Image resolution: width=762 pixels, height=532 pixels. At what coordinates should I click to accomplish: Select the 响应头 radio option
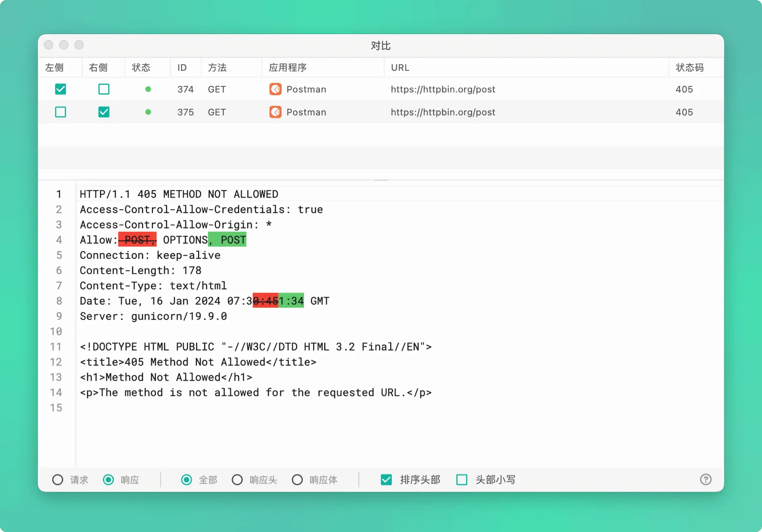tap(237, 480)
